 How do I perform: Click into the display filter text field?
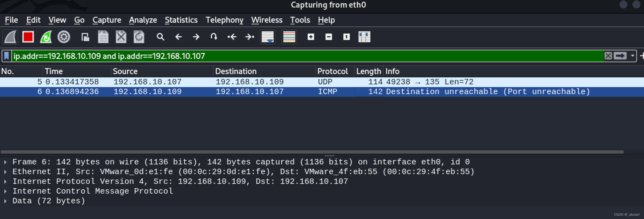[x=308, y=56]
